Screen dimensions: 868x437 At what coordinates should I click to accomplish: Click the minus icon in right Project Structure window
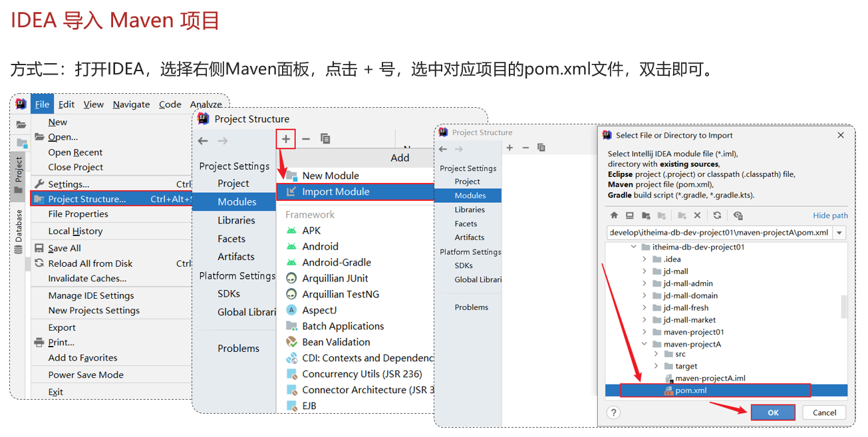(525, 148)
